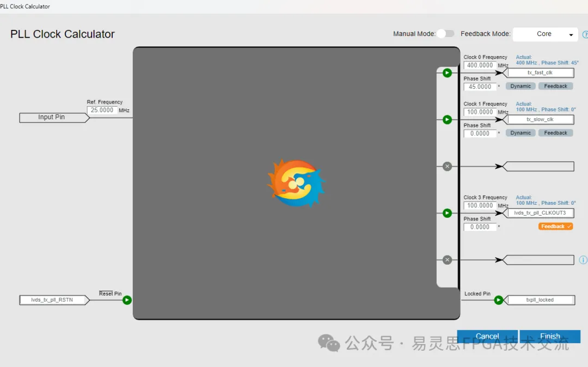Uncheck the Clock 3 Feedback option
588x367 pixels.
(x=555, y=227)
